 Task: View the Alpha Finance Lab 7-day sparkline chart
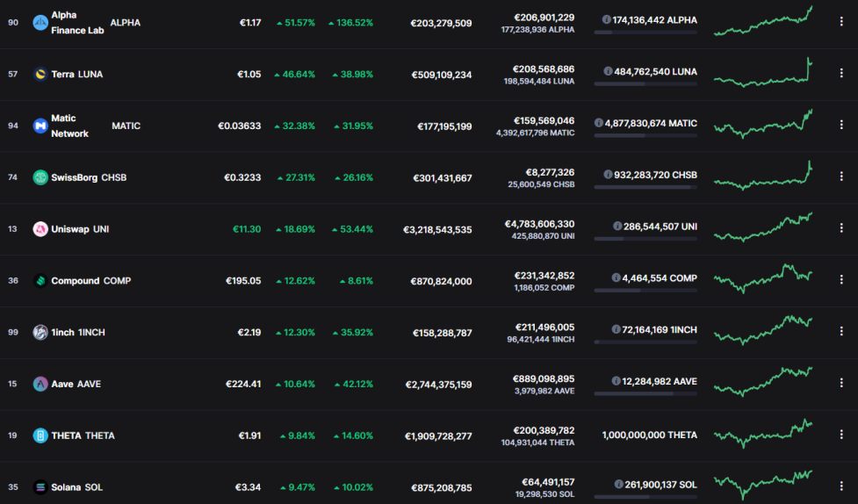[763, 21]
